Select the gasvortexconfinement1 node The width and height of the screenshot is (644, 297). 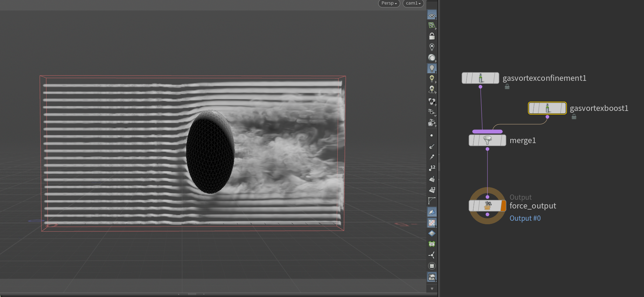point(480,78)
